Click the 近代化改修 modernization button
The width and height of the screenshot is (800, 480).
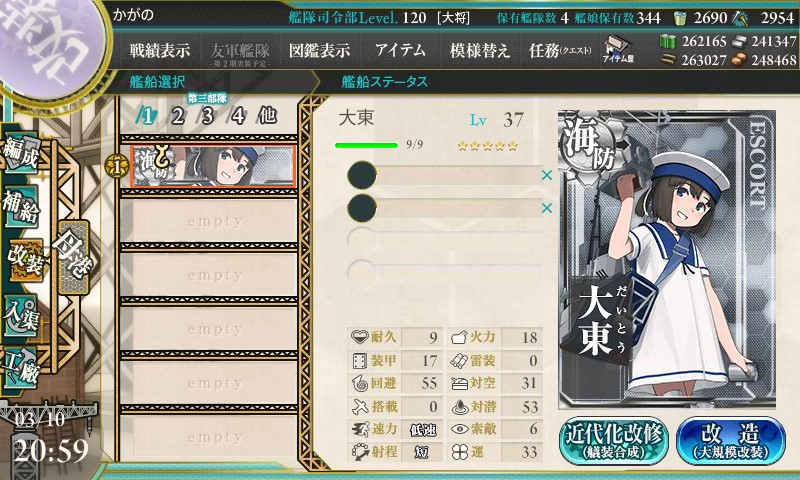click(613, 441)
